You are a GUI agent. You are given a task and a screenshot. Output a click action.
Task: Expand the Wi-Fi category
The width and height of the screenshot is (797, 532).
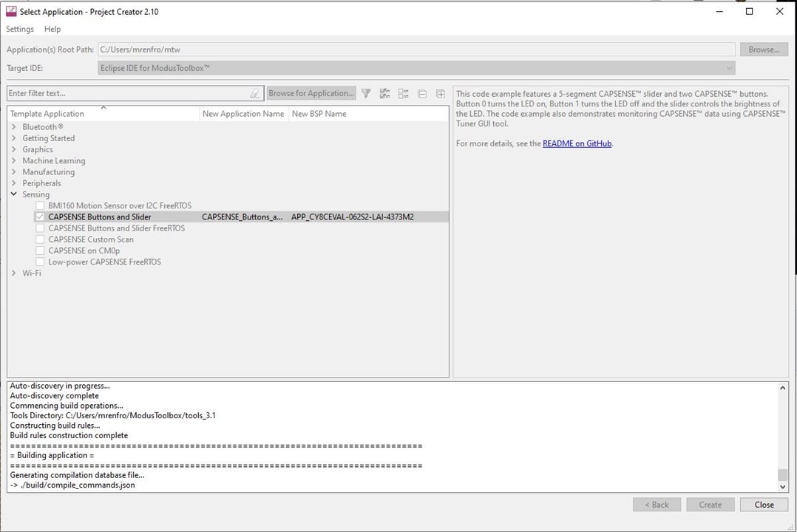pyautogui.click(x=14, y=273)
